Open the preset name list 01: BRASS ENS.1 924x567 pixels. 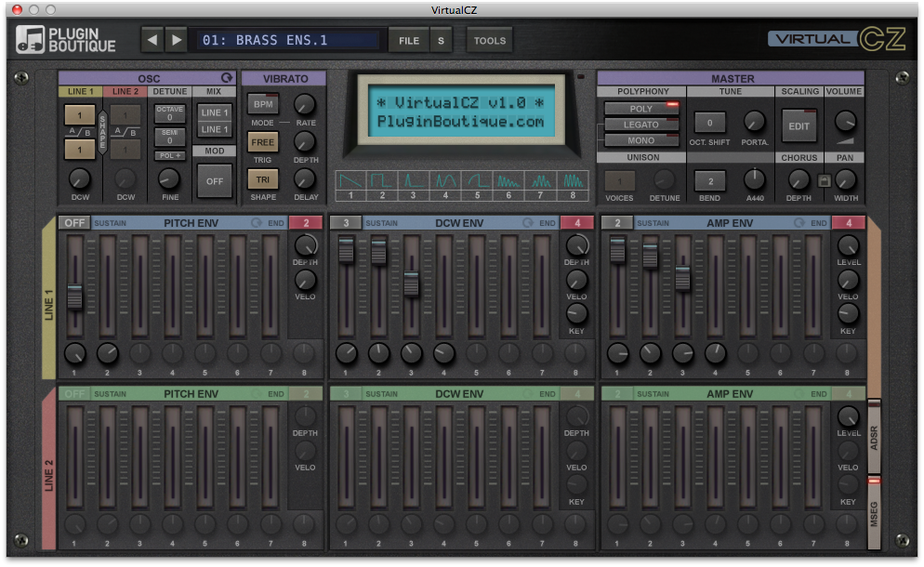point(289,40)
